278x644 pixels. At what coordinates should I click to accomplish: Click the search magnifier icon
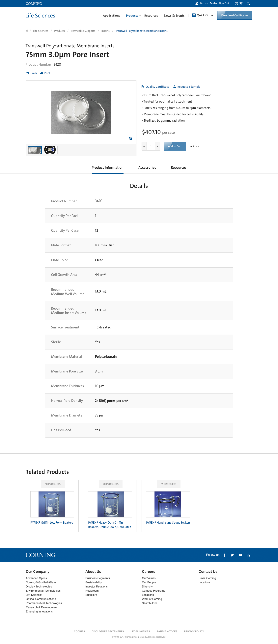pyautogui.click(x=248, y=4)
